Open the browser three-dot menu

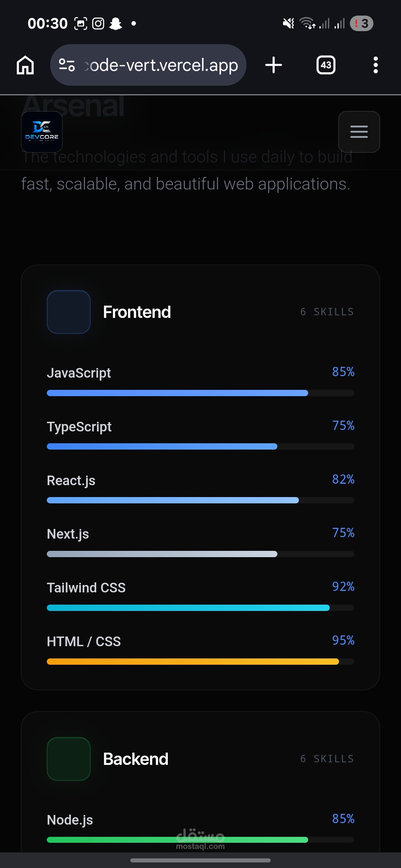tap(376, 65)
